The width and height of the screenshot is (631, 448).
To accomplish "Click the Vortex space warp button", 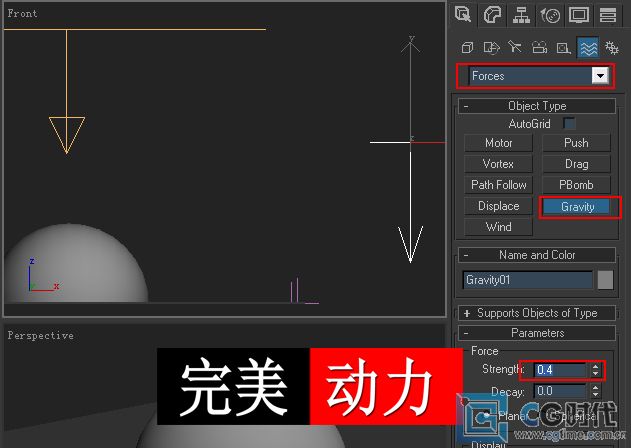I will [x=498, y=164].
